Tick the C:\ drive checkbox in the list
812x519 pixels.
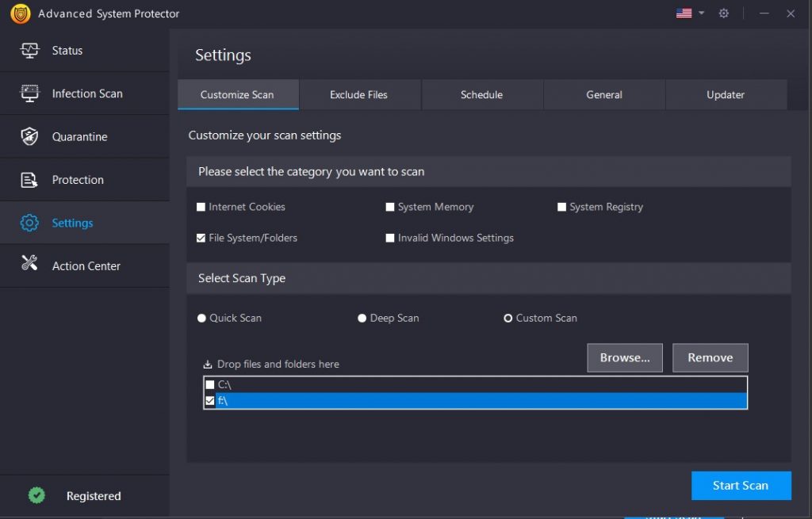209,384
